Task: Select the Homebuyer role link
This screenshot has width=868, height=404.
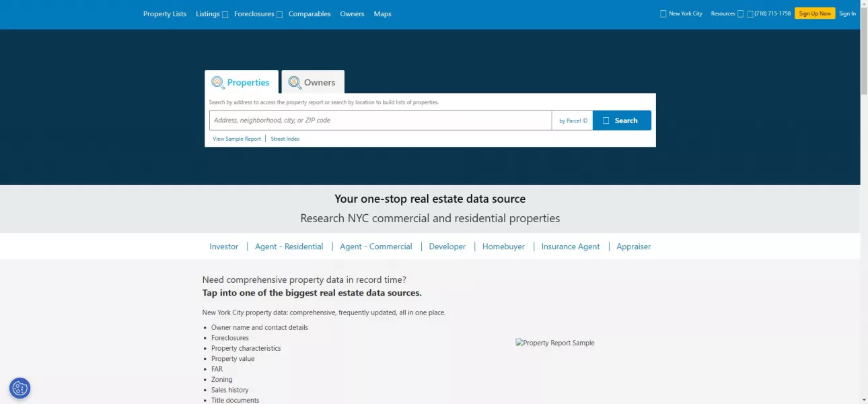Action: (503, 246)
